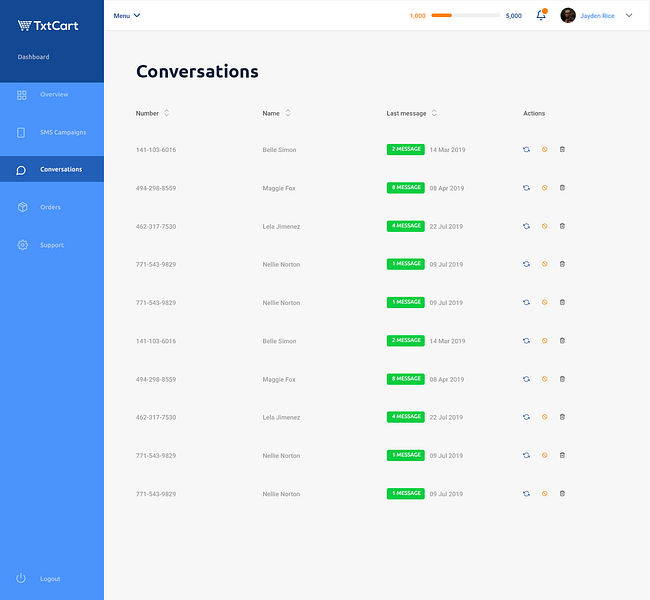The width and height of the screenshot is (650, 600).
Task: Block the second Belle Simon conversation
Action: pos(544,341)
